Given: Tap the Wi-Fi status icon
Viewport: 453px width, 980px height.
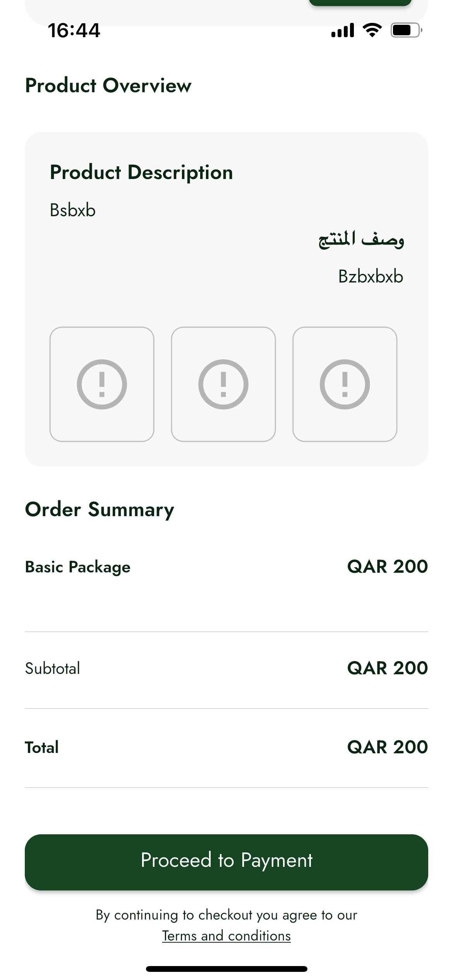Looking at the screenshot, I should tap(372, 30).
